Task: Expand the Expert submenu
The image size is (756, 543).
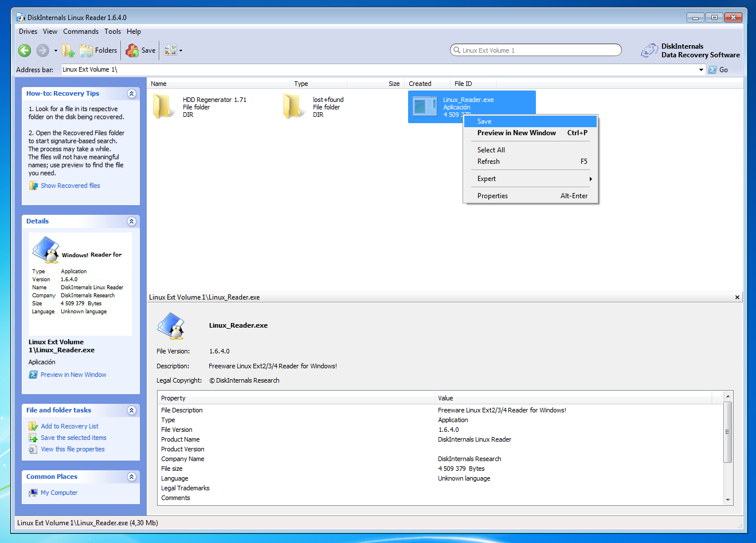Action: [530, 179]
